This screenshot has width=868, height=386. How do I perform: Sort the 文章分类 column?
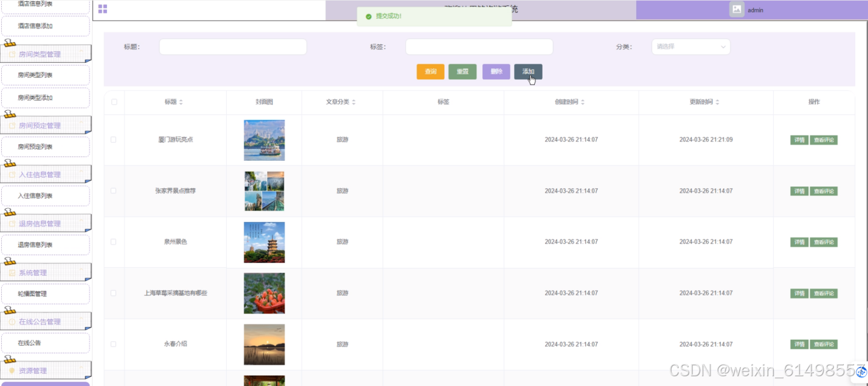click(x=353, y=102)
